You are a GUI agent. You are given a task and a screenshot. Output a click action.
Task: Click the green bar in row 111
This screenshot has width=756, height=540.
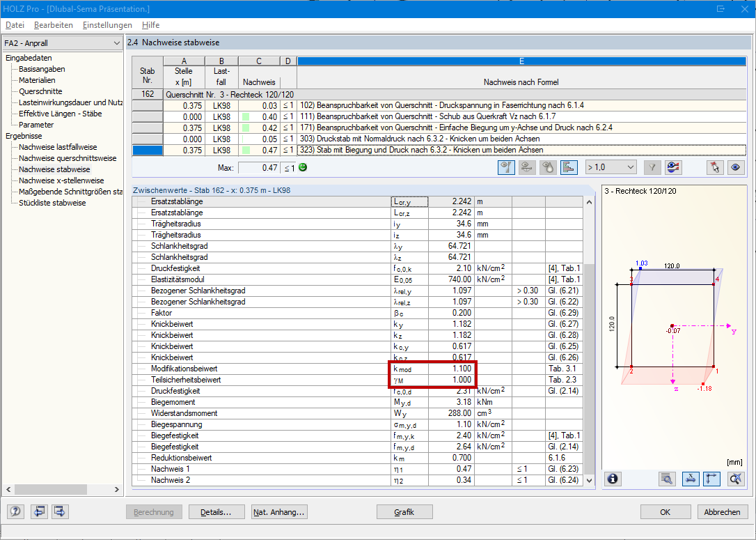click(246, 117)
